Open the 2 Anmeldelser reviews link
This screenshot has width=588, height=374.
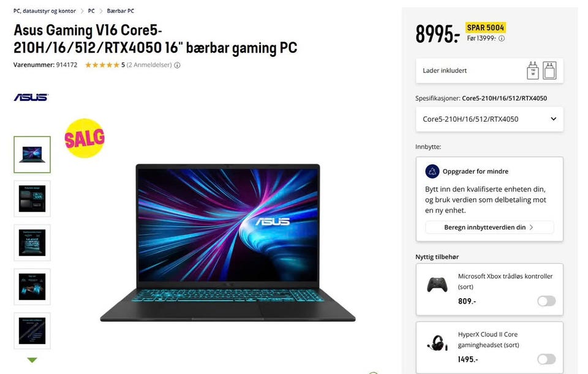pyautogui.click(x=149, y=65)
